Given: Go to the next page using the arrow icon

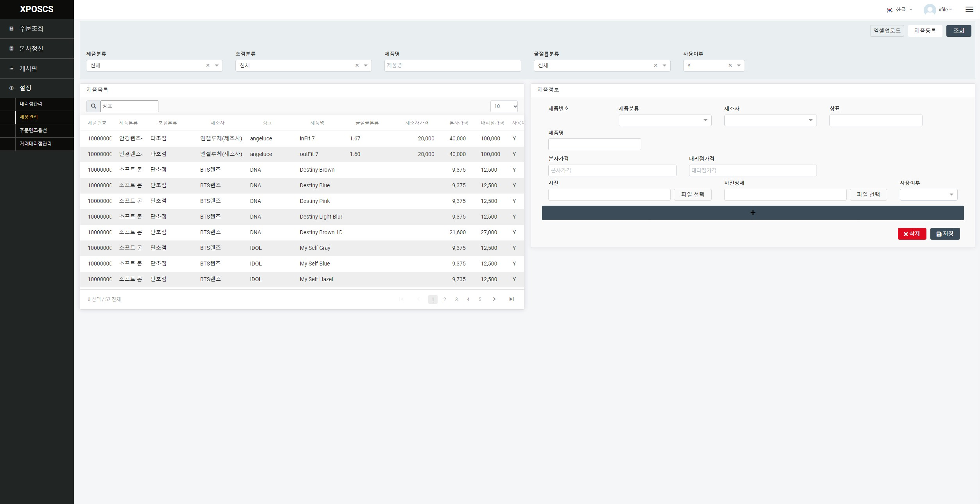Looking at the screenshot, I should (x=494, y=299).
